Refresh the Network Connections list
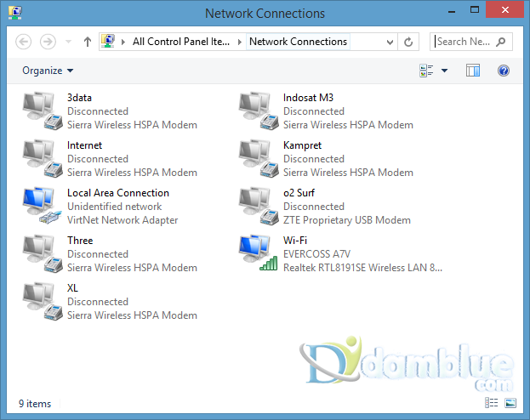The width and height of the screenshot is (530, 420). pos(408,42)
